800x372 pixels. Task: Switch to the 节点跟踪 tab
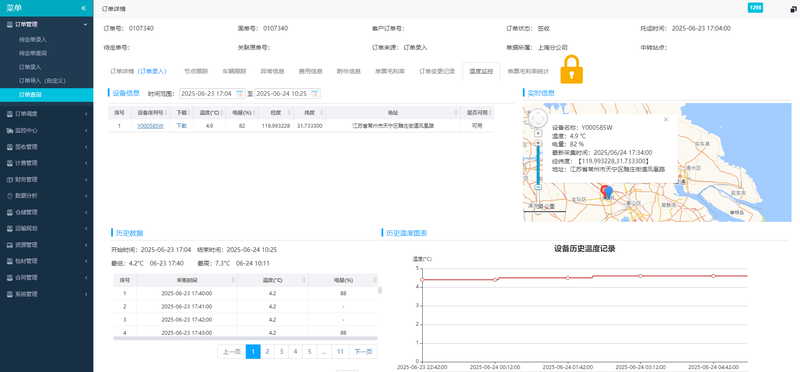point(196,71)
